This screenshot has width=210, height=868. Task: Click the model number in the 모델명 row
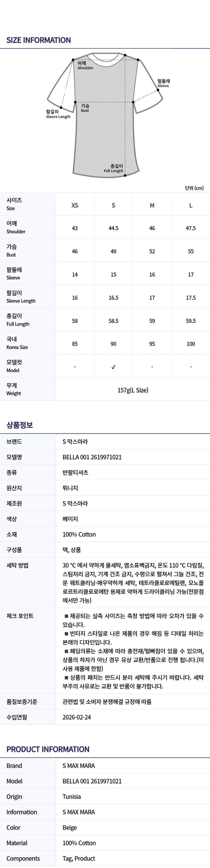pos(92,457)
